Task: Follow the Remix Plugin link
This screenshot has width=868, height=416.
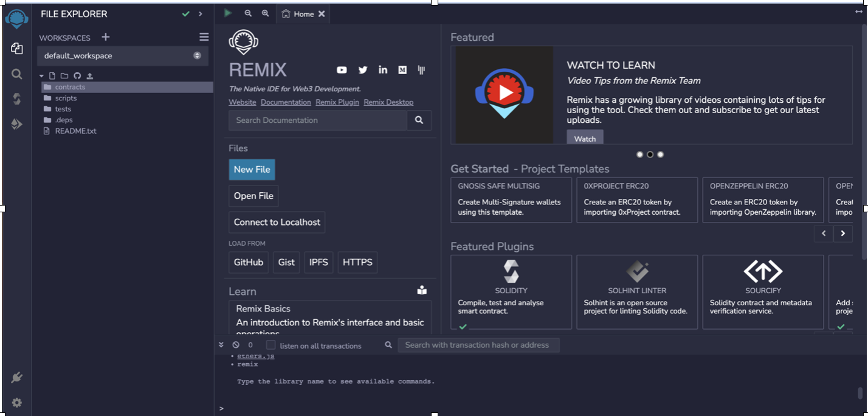Action: pyautogui.click(x=337, y=102)
